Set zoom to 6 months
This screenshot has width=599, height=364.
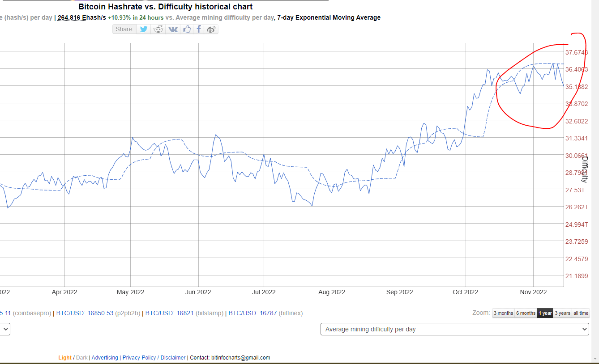click(x=526, y=313)
